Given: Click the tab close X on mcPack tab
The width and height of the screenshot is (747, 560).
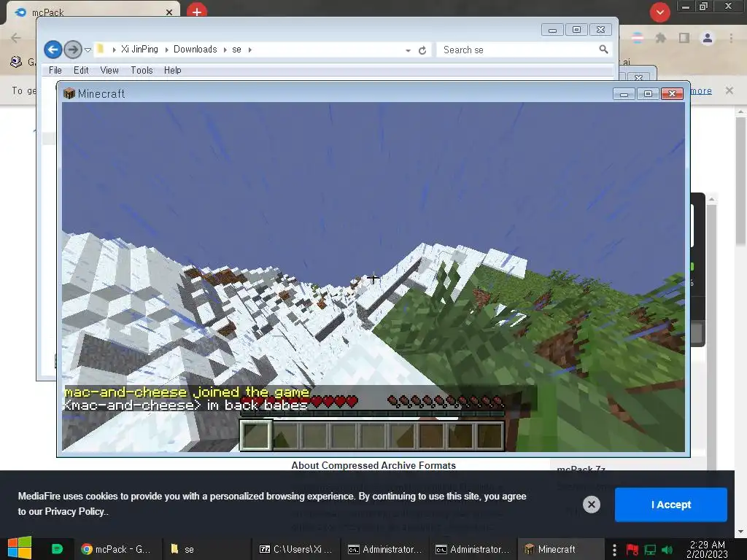Looking at the screenshot, I should pyautogui.click(x=169, y=12).
